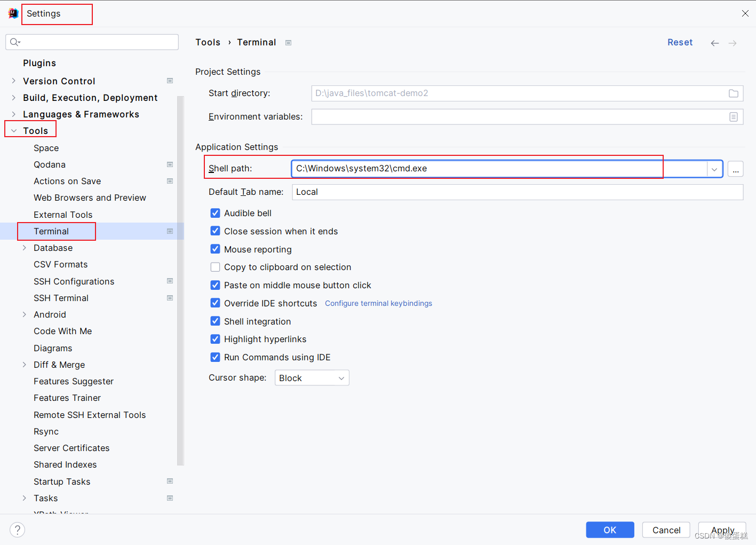Viewport: 756px width, 545px height.
Task: Expand the Database tree node
Action: coord(24,248)
